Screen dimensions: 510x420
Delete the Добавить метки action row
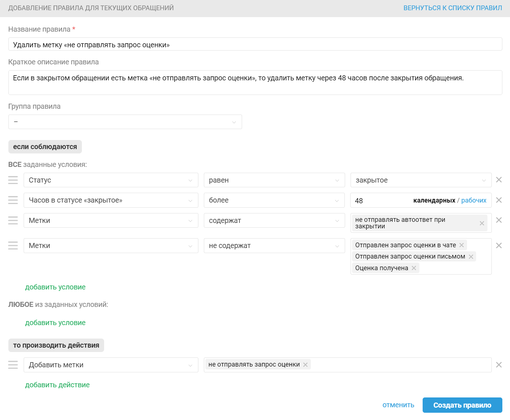(x=499, y=365)
